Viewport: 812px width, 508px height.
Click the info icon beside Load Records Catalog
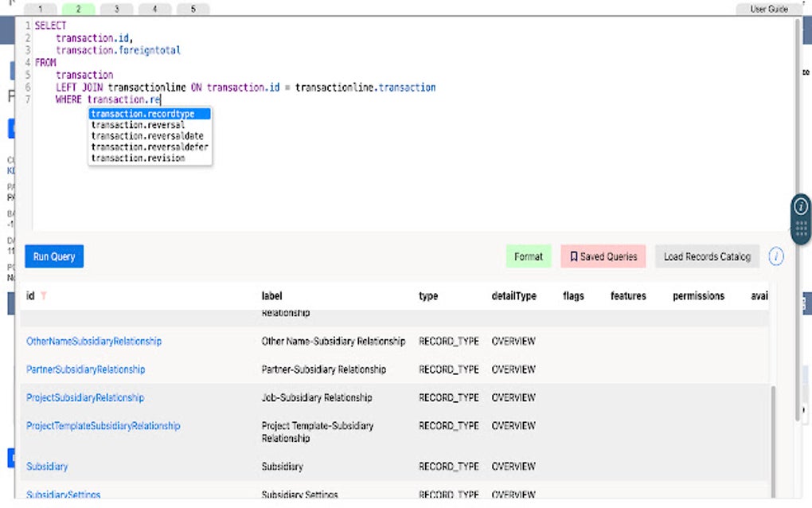tap(775, 256)
